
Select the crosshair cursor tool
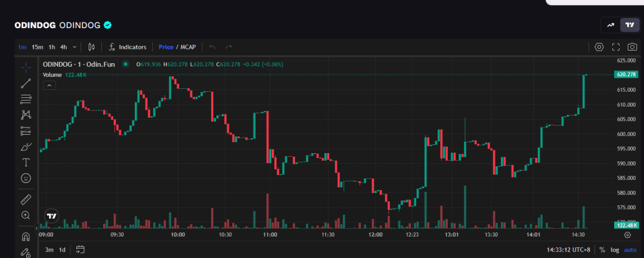26,68
